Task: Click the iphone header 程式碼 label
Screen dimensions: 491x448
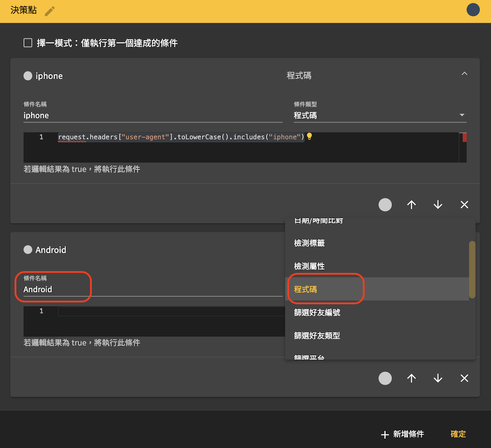Action: [299, 76]
